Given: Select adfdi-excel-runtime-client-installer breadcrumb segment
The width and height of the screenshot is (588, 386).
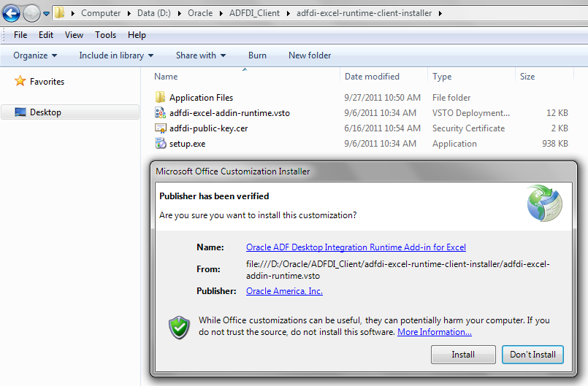Looking at the screenshot, I should click(x=364, y=13).
